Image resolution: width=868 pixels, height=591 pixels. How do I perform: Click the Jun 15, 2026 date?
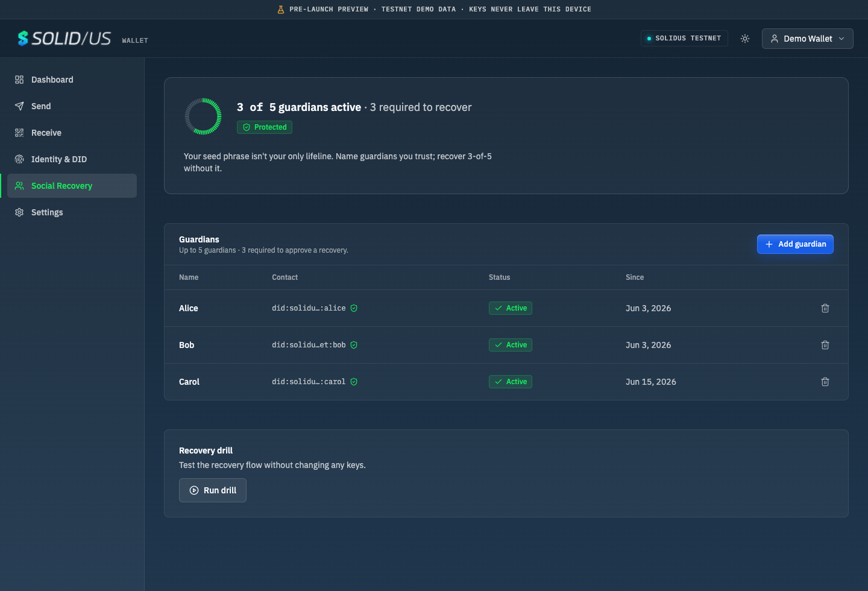(x=651, y=382)
